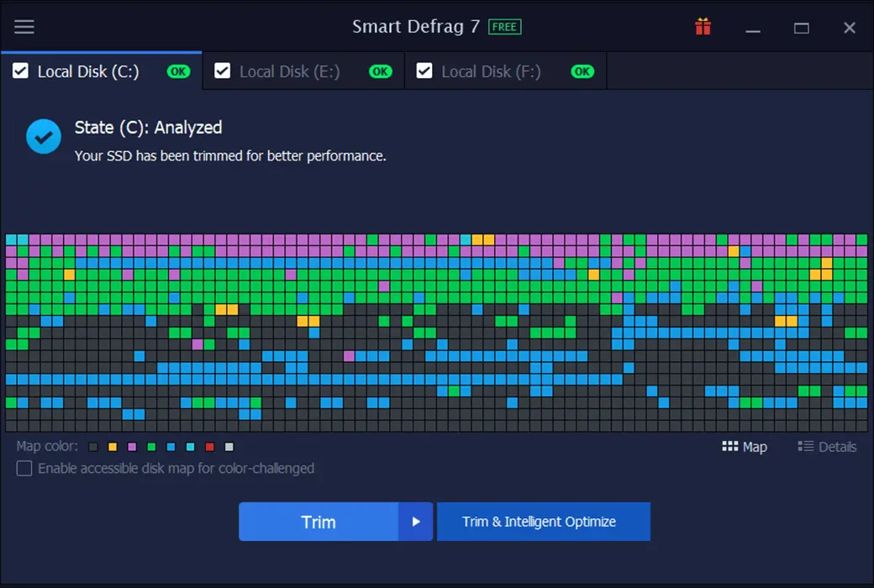Screen dimensions: 874x588
Task: Select the green map color swatch
Action: 151,447
